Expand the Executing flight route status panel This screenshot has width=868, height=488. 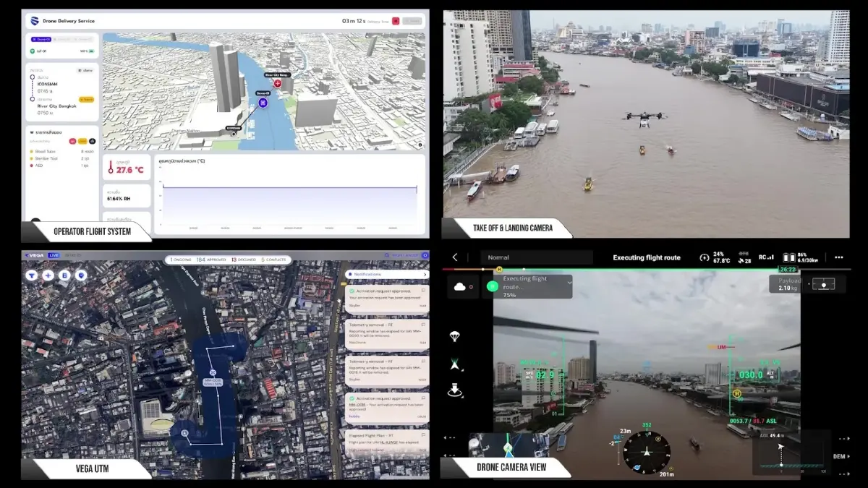click(x=570, y=280)
